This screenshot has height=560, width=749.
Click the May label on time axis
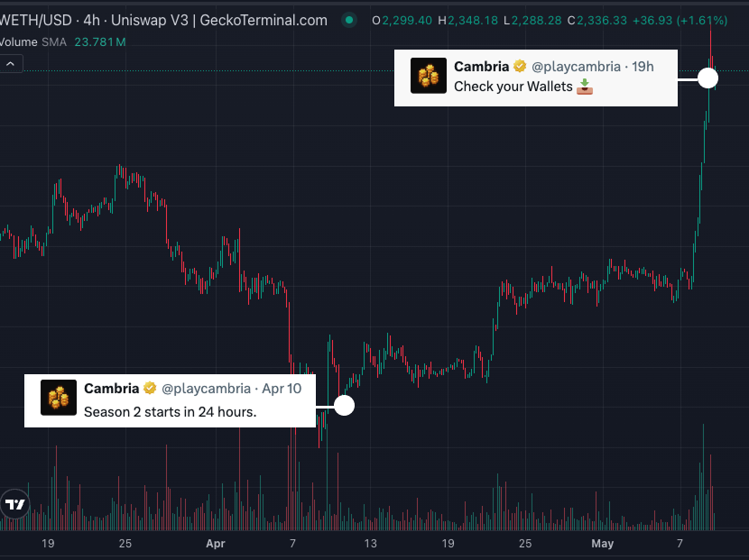coord(602,543)
